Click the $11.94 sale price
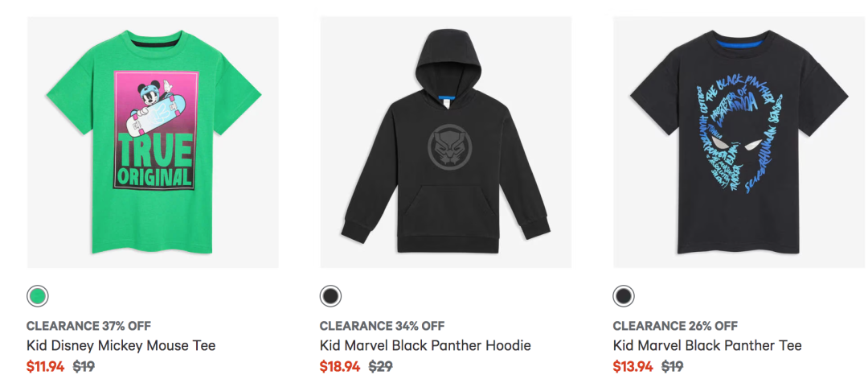This screenshot has width=868, height=375. [45, 366]
